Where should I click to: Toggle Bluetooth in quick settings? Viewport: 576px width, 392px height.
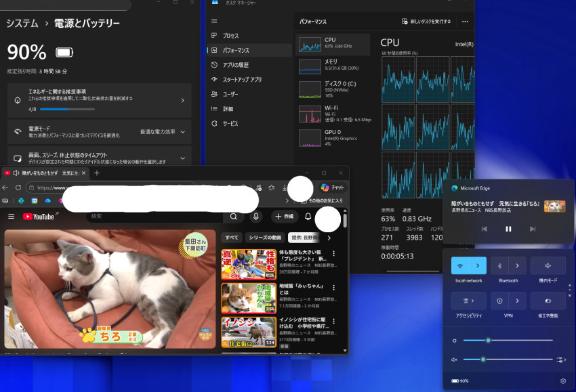click(501, 265)
